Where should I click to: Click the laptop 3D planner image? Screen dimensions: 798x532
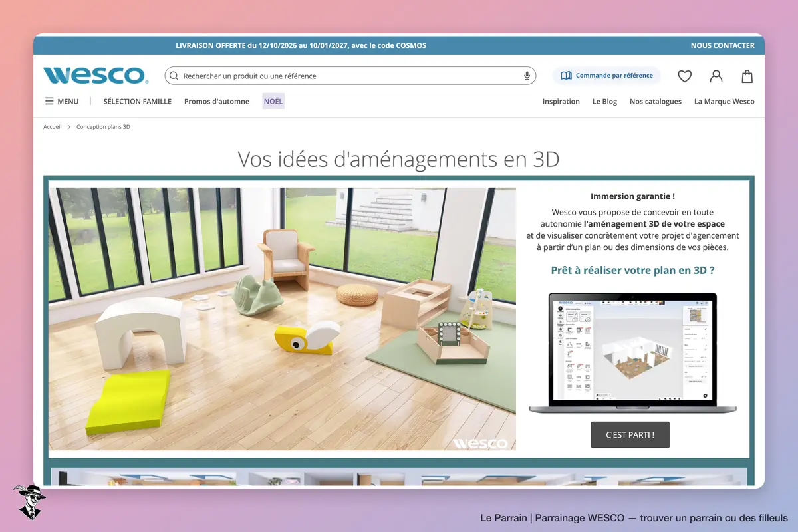tap(632, 352)
